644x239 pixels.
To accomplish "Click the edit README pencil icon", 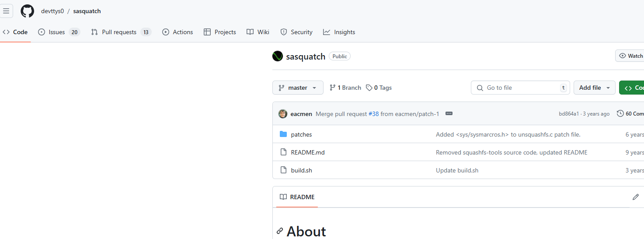I will [x=635, y=197].
